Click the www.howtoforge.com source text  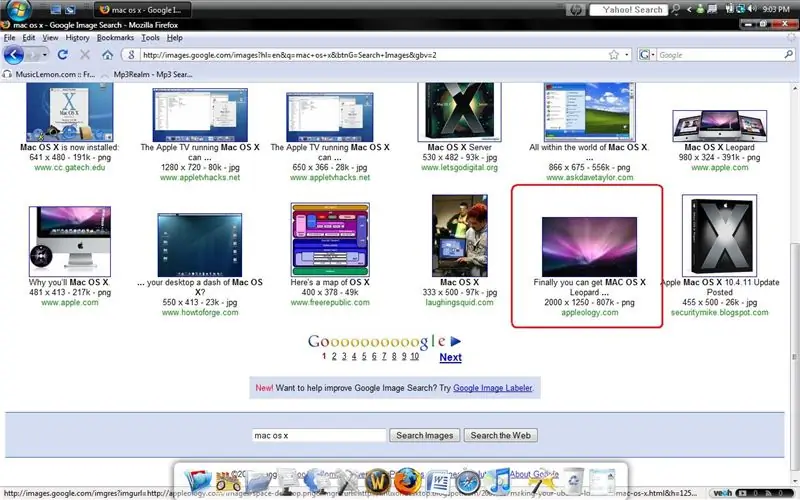click(200, 312)
